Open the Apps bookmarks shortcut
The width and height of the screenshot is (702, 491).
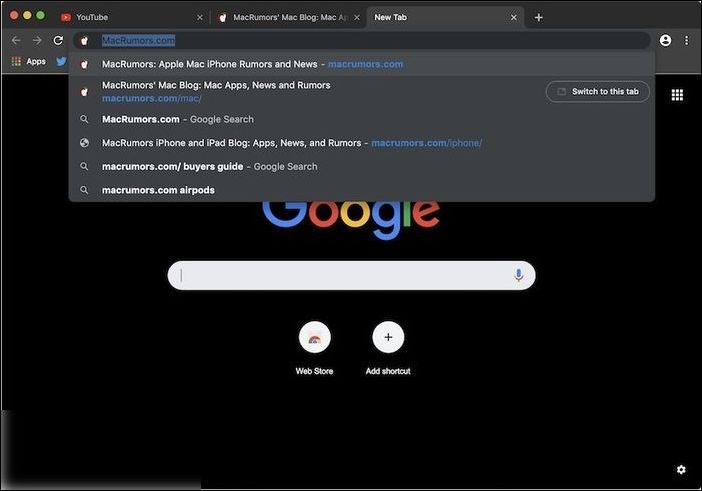point(28,61)
